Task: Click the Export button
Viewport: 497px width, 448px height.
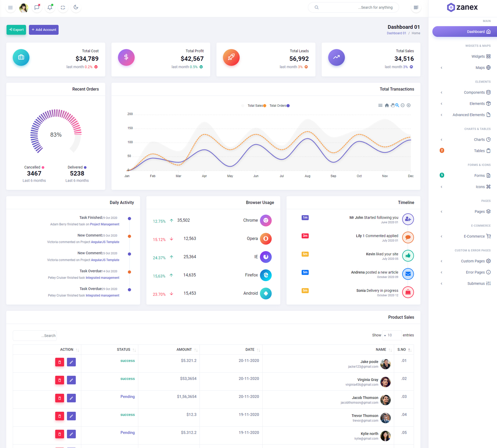Action: tap(16, 30)
